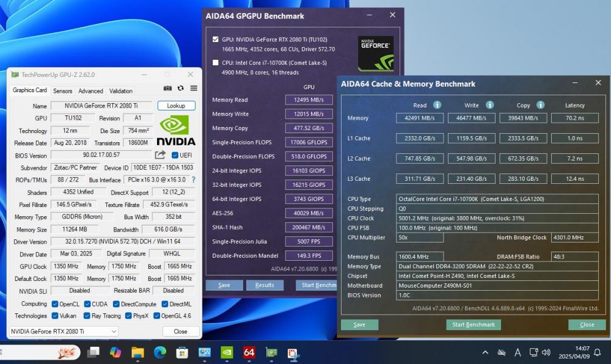Click the network status tray icon
Image resolution: width=611 pixels, height=364 pixels.
[533, 353]
